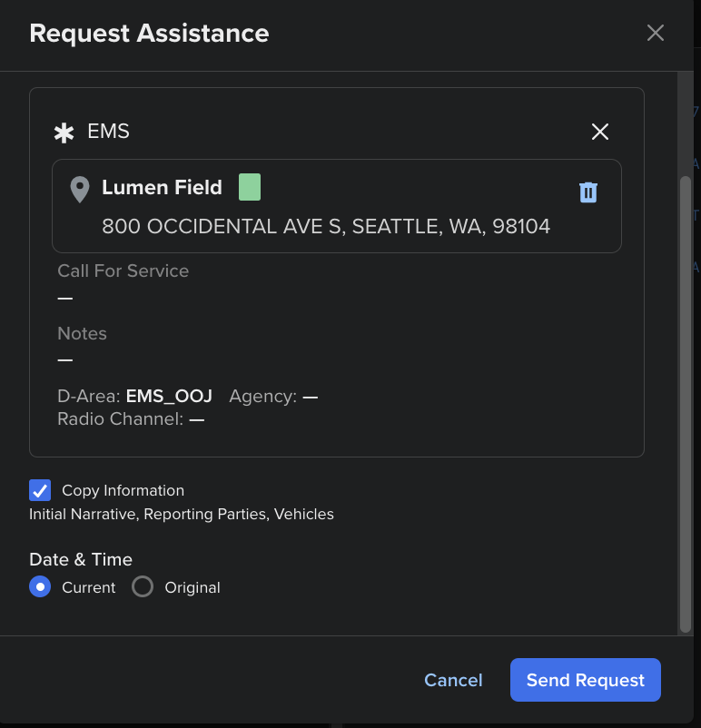The height and width of the screenshot is (728, 701).
Task: Click the green swatch beside Lumen Field
Action: coord(250,188)
